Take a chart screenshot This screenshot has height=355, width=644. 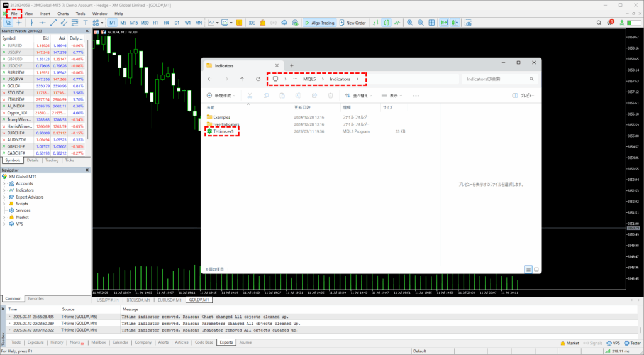[468, 23]
